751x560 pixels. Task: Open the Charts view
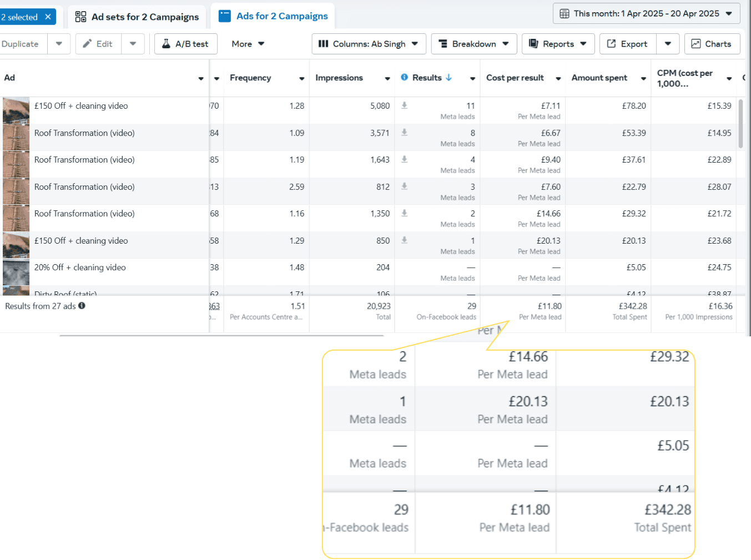pos(712,44)
